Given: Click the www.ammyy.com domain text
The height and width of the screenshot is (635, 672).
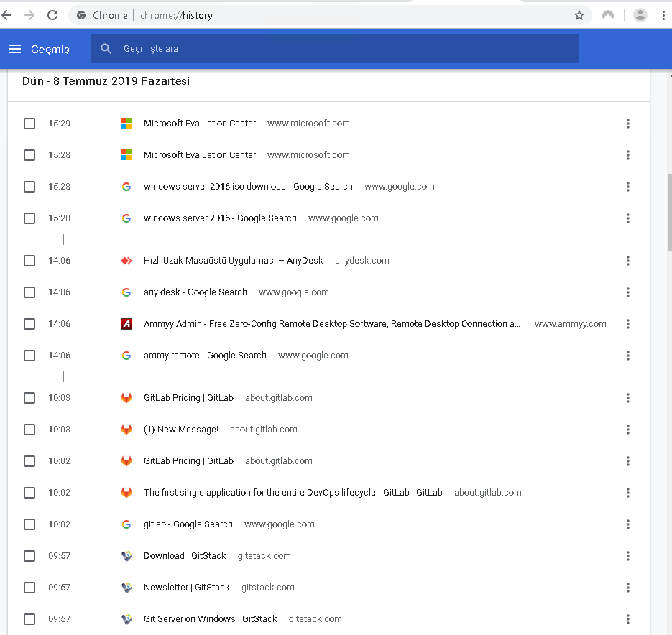Looking at the screenshot, I should pos(571,324).
